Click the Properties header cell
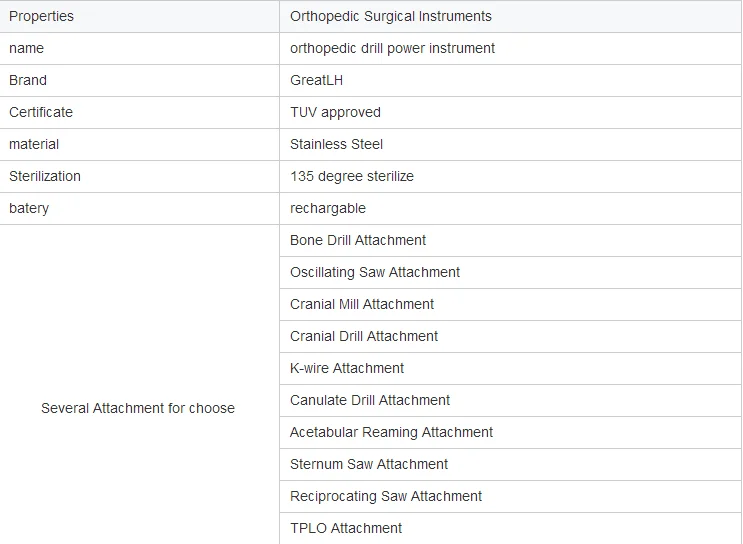743x544 pixels. (x=139, y=17)
